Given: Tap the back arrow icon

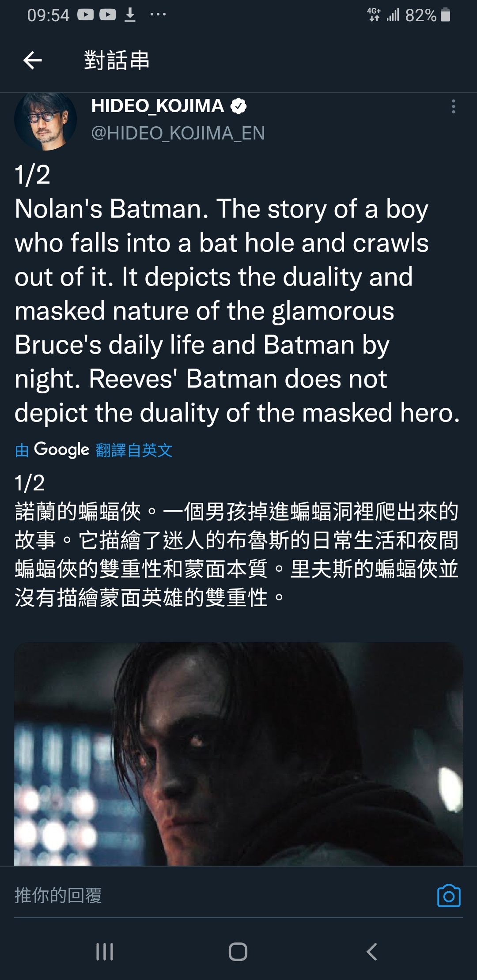Looking at the screenshot, I should (32, 60).
